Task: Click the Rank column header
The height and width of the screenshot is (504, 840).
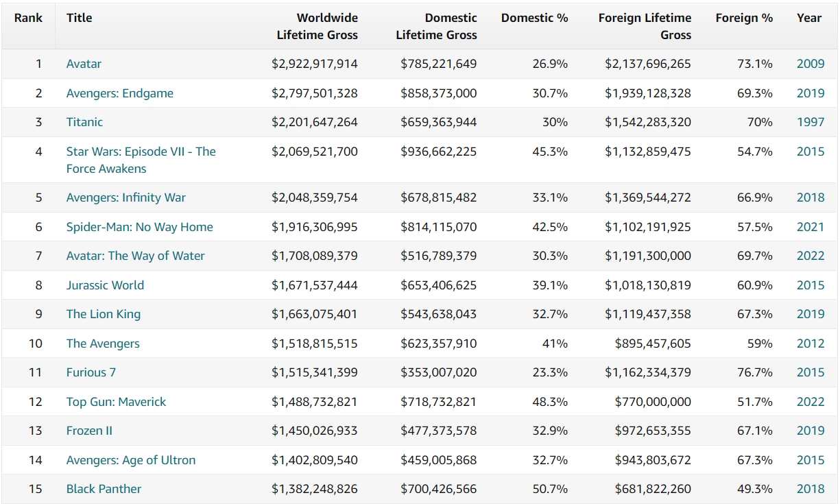Action: pos(28,18)
